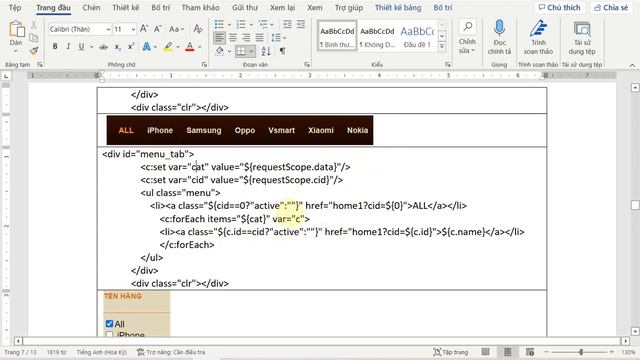The width and height of the screenshot is (640, 360).
Task: Open the Chỉnh sửa editing menu
Action: point(467,37)
